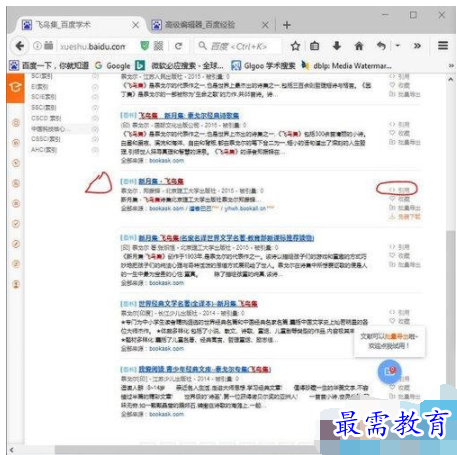Click 收藏 for 泰戈尔经典诗歌集 result
Viewport: 457px width, 455px height.
click(399, 133)
